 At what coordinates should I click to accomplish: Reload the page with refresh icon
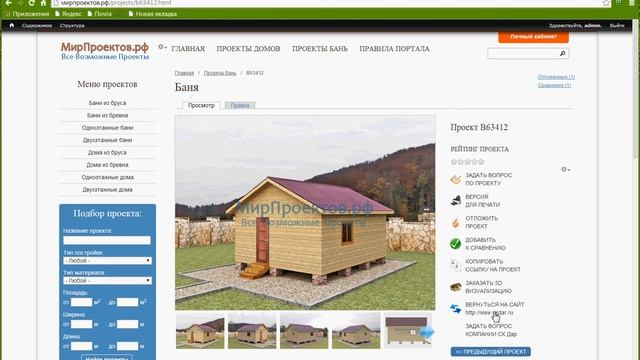[x=31, y=3]
